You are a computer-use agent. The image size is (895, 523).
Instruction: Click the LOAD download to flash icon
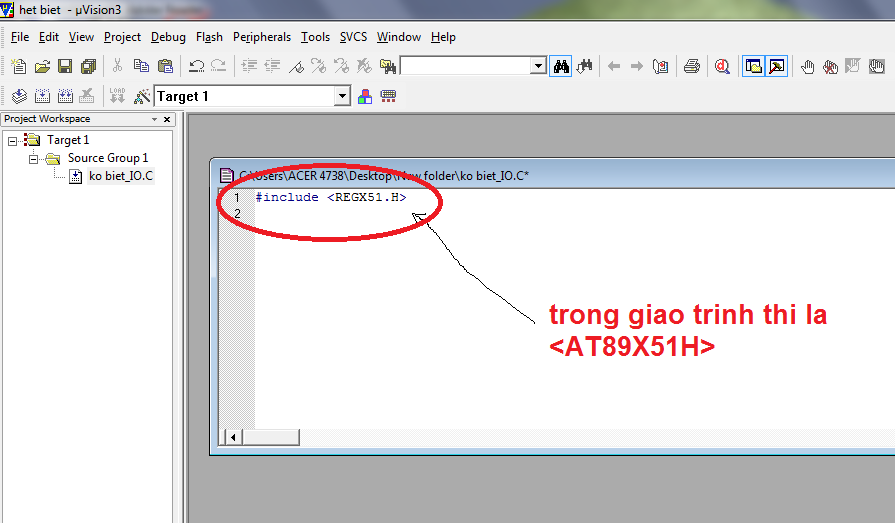(117, 96)
